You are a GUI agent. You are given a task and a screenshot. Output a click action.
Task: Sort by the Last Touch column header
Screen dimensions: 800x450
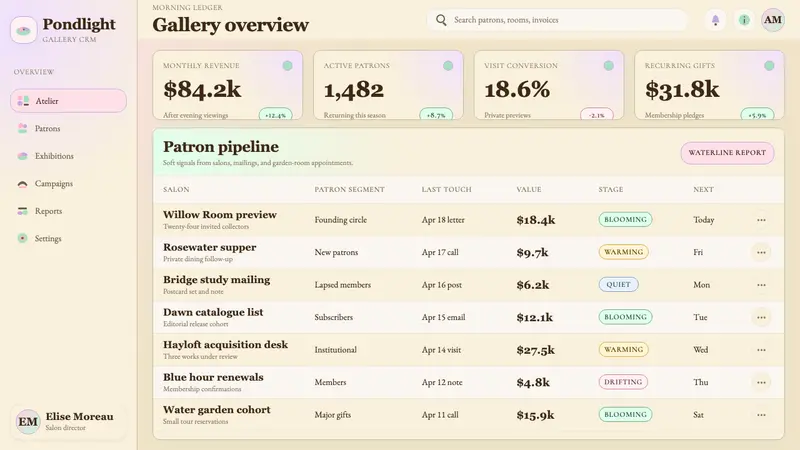[446, 189]
